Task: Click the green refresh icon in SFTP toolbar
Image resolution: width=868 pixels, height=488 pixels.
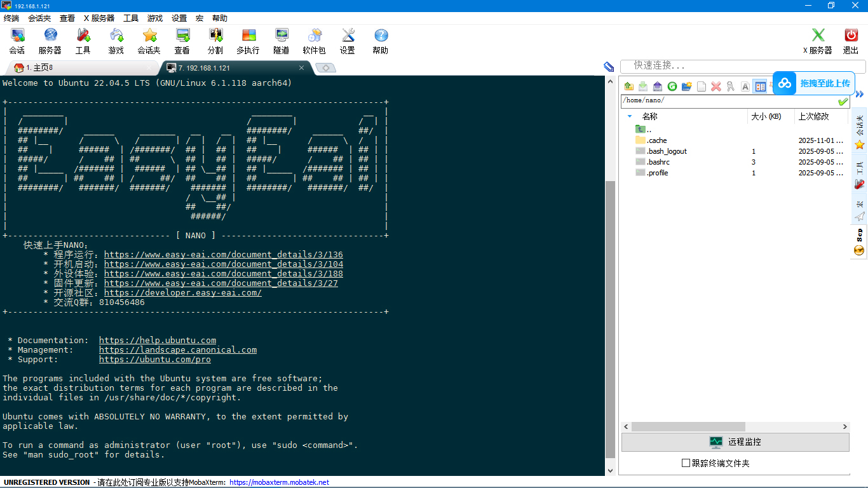Action: (x=672, y=86)
